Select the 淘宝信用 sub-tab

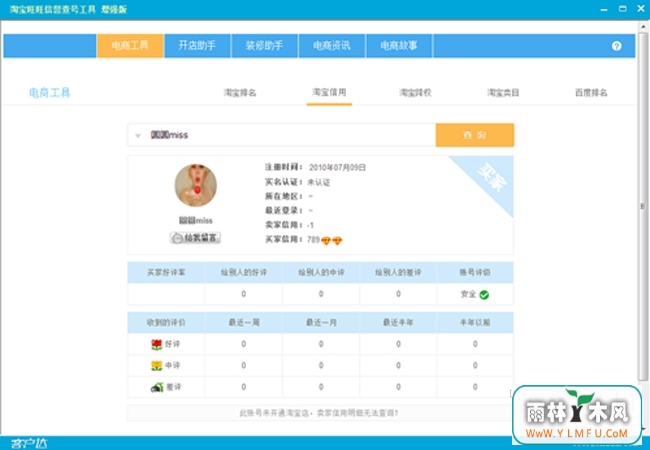click(x=329, y=92)
